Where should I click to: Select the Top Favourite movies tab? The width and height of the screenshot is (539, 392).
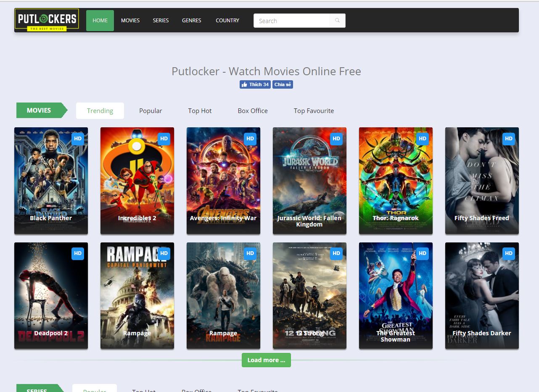pos(314,111)
